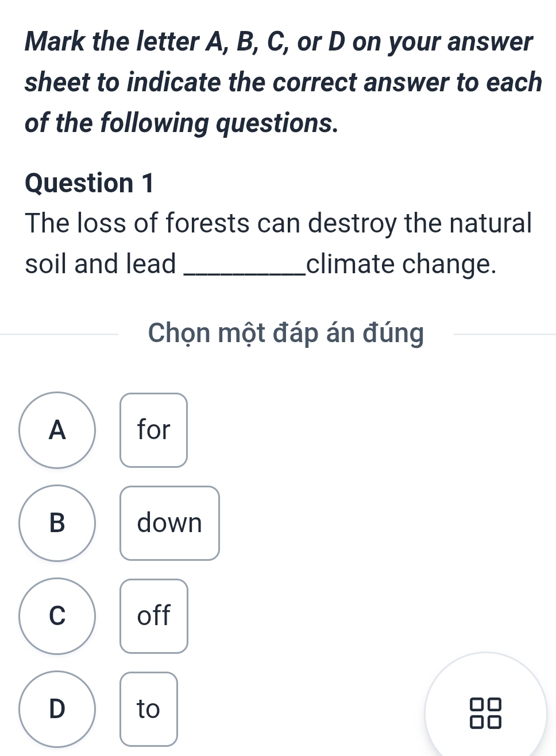Click the "Question 1" heading
Viewport: 556px width, 756px height.
[x=90, y=183]
